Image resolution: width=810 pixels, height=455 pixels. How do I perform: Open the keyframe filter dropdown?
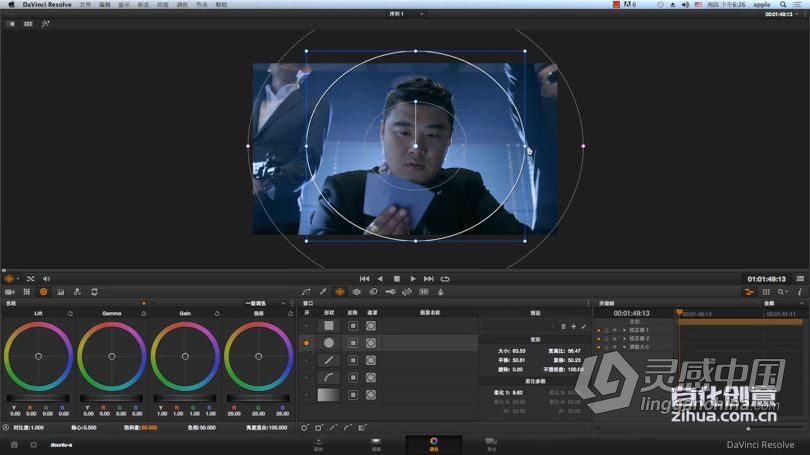pos(802,304)
